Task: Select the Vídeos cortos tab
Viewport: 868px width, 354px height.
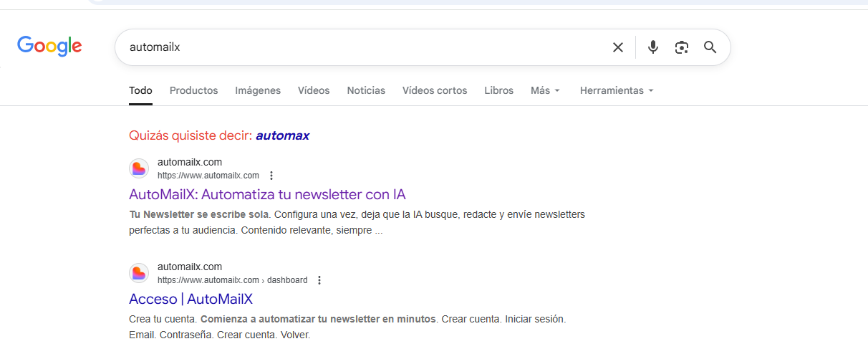Action: (434, 90)
